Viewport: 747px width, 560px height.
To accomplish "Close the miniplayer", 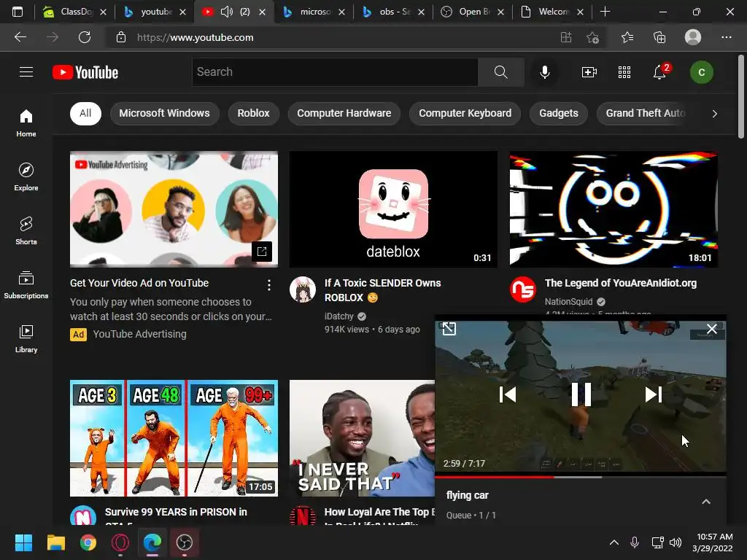I will [712, 329].
